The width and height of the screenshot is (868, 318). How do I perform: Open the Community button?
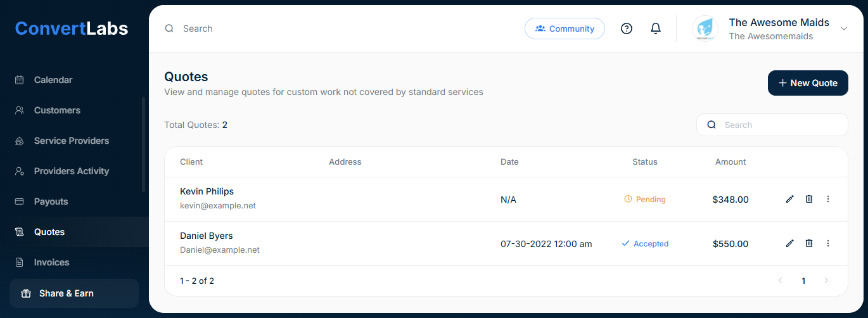coord(565,29)
